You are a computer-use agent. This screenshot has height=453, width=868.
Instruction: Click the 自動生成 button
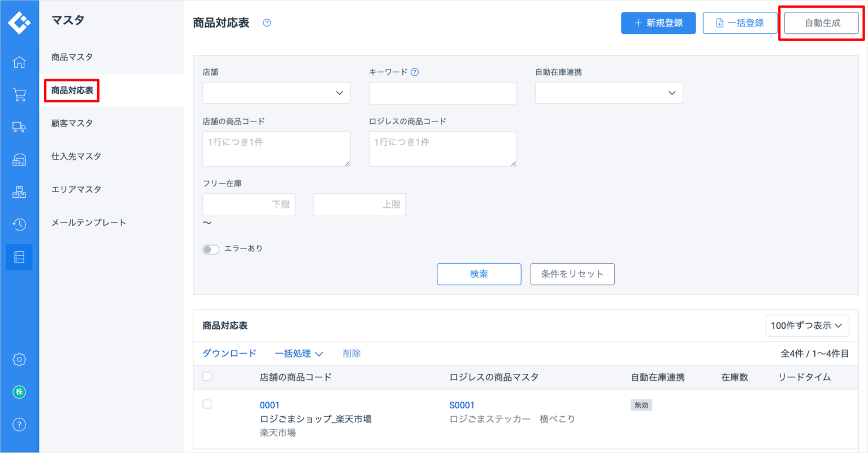click(822, 23)
